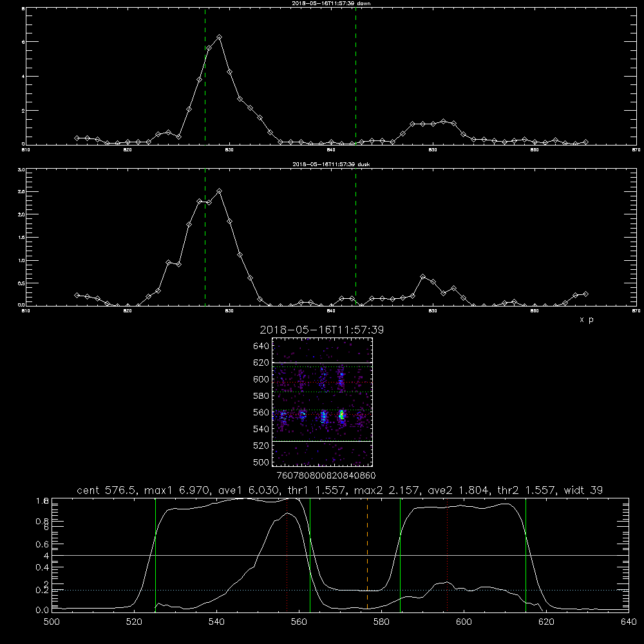644x644 pixels.
Task: Click the heatmap y-axis label '600'
Action: (261, 379)
